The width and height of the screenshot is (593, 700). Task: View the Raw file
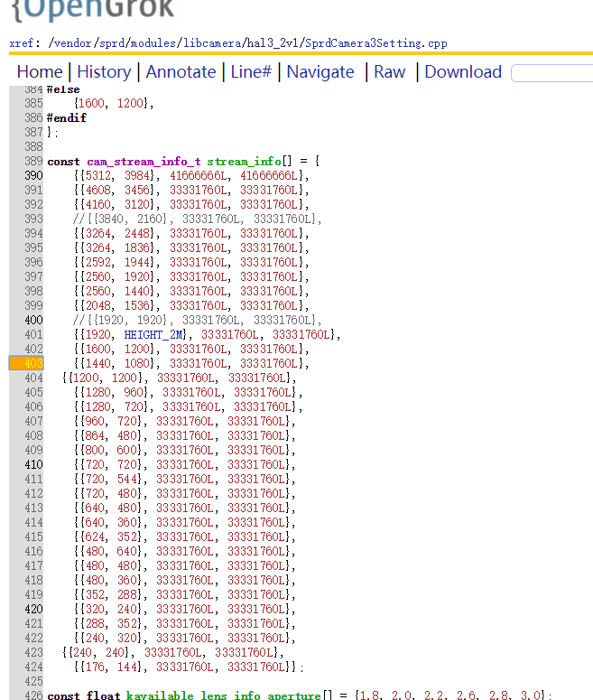click(390, 72)
